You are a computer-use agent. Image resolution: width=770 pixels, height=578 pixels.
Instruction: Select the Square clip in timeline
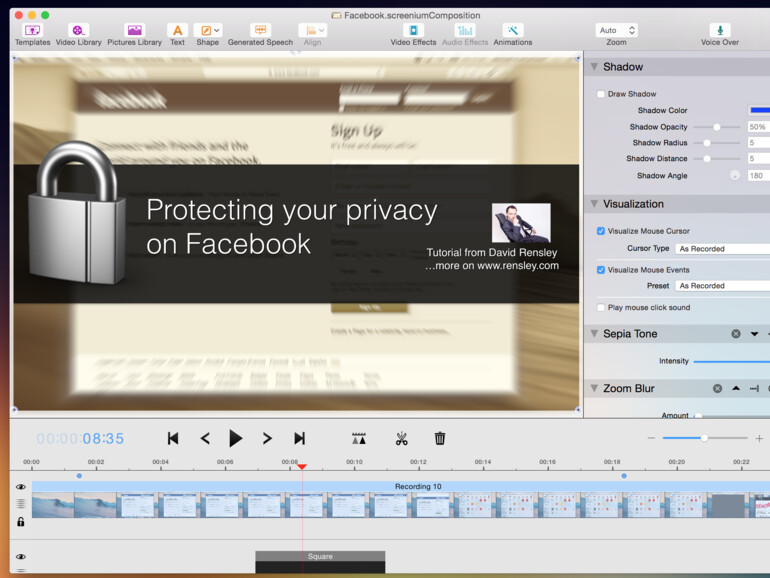point(320,562)
